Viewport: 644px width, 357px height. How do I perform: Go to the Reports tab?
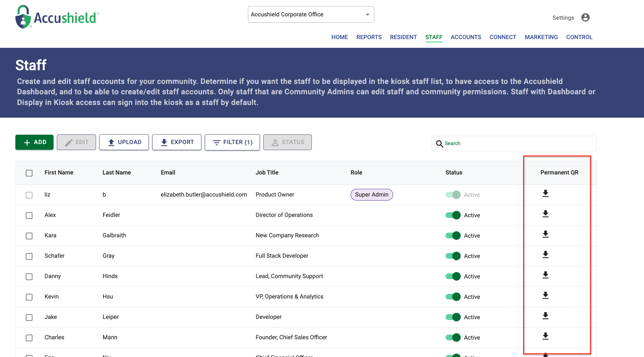[369, 37]
